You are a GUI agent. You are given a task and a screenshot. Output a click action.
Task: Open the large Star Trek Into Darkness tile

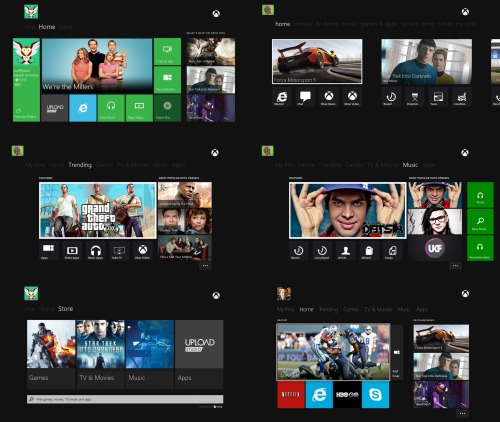point(426,61)
